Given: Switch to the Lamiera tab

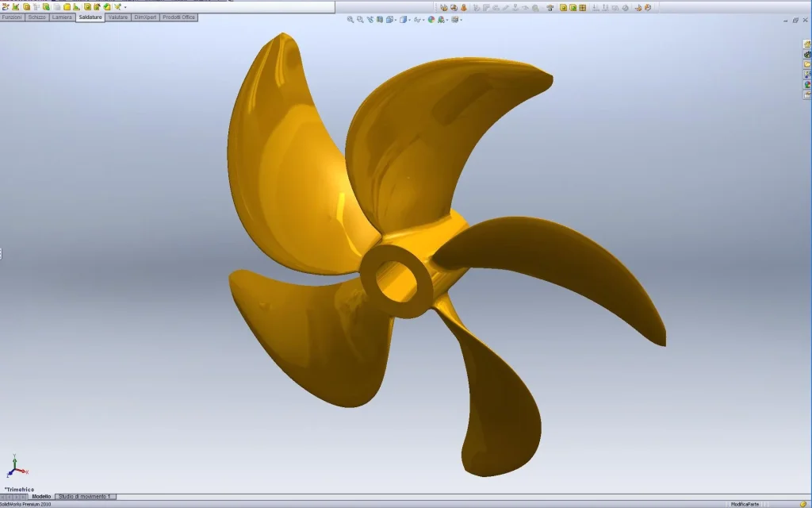Looking at the screenshot, I should click(62, 17).
